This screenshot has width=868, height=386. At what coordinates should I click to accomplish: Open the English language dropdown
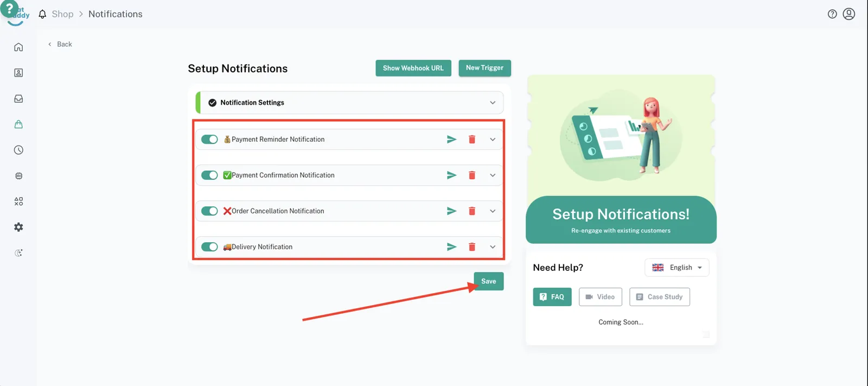coord(677,268)
